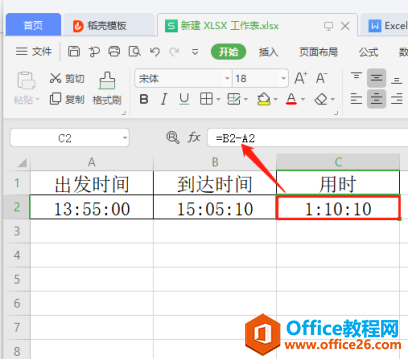This screenshot has width=408, height=362.
Task: Align text left in cell
Action: pos(356,99)
